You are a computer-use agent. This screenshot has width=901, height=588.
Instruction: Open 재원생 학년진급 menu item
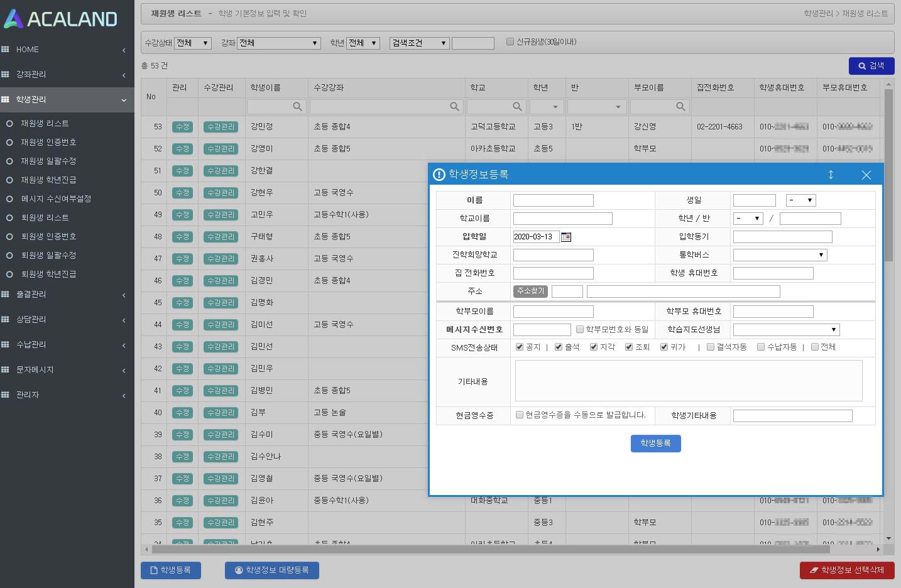(48, 180)
